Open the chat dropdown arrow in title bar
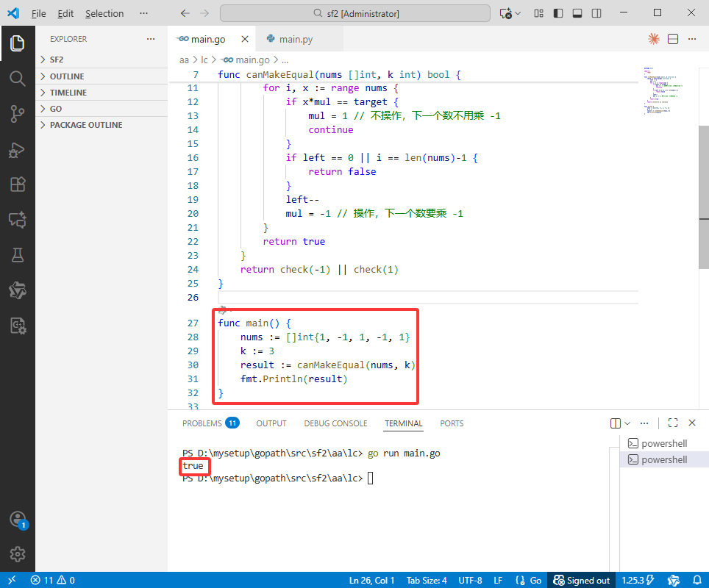This screenshot has height=588, width=709. (519, 13)
